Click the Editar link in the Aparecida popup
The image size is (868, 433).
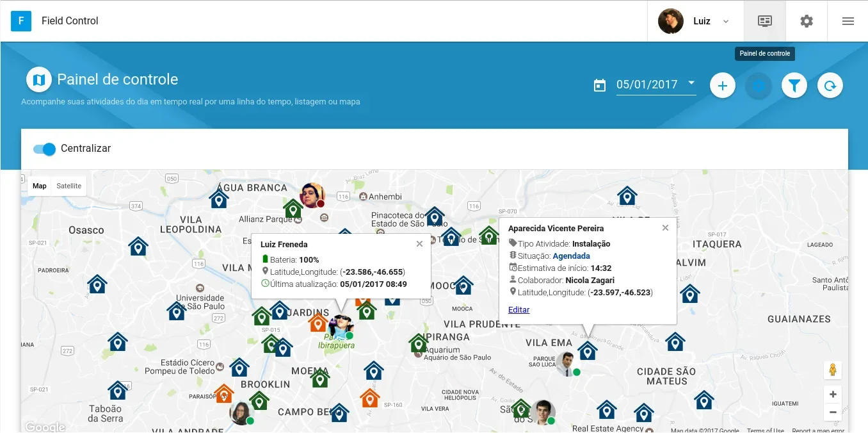[x=519, y=310]
